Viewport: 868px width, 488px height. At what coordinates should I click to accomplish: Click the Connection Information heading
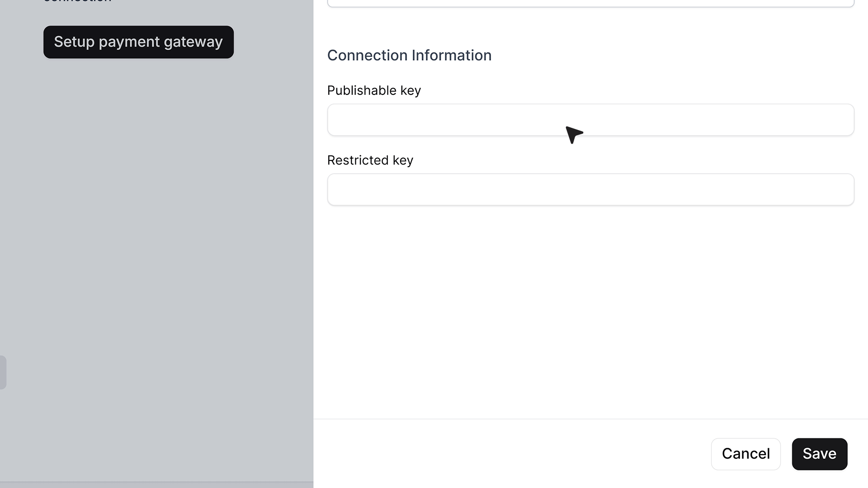(409, 55)
